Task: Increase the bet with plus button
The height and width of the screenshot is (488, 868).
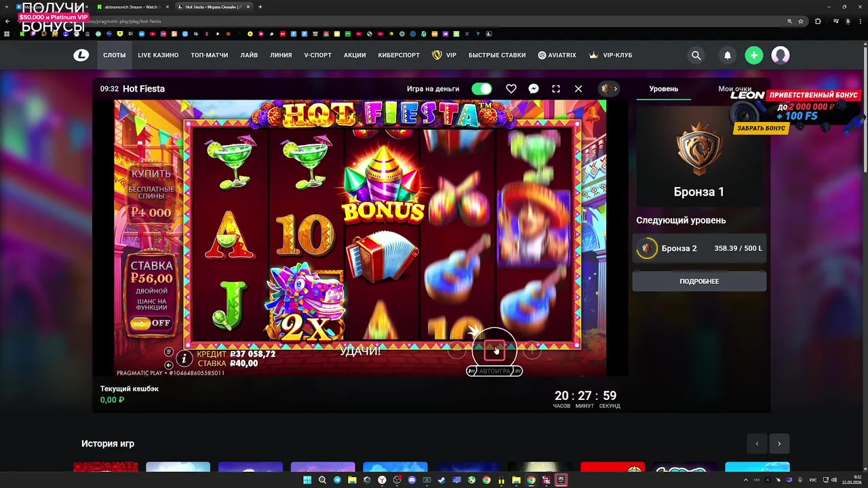Action: pos(532,350)
